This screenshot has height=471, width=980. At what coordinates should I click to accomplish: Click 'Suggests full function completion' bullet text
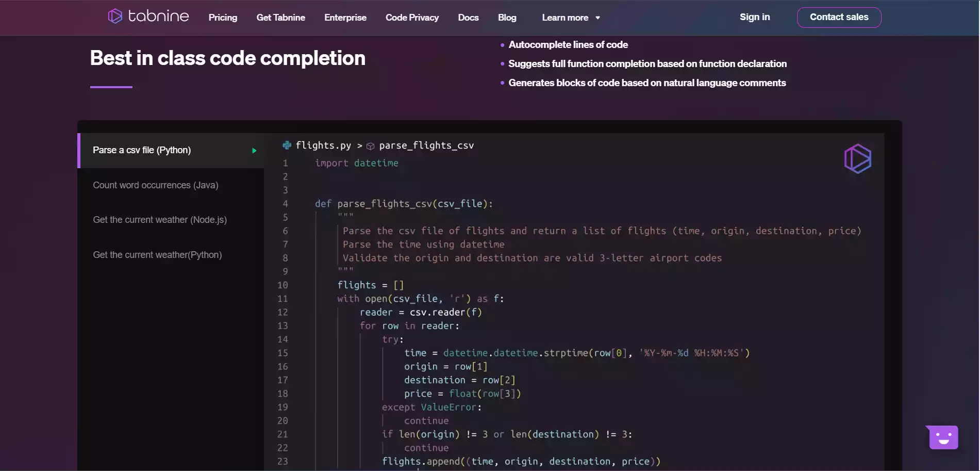tap(647, 64)
